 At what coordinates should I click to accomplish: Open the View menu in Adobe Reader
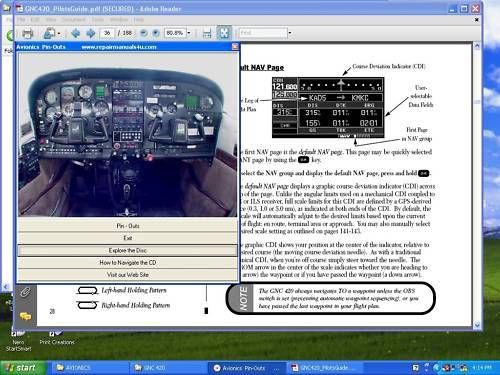click(x=51, y=20)
